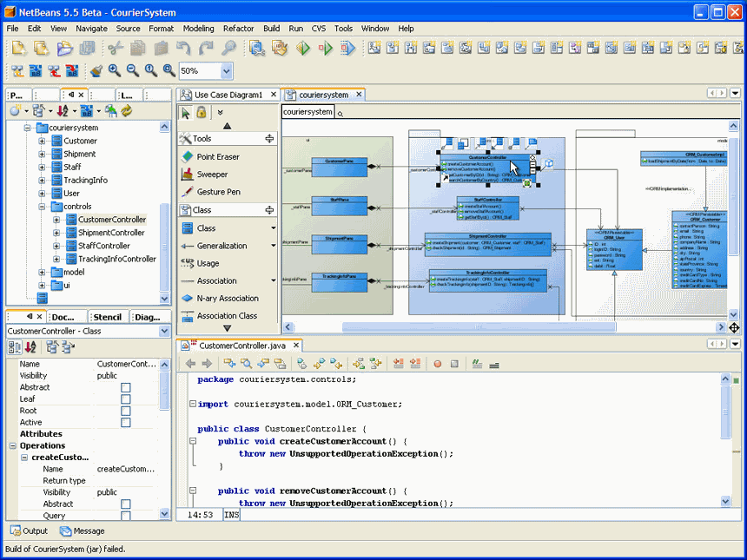Select the ShipmentController tree item
This screenshot has width=747, height=560.
[x=111, y=233]
